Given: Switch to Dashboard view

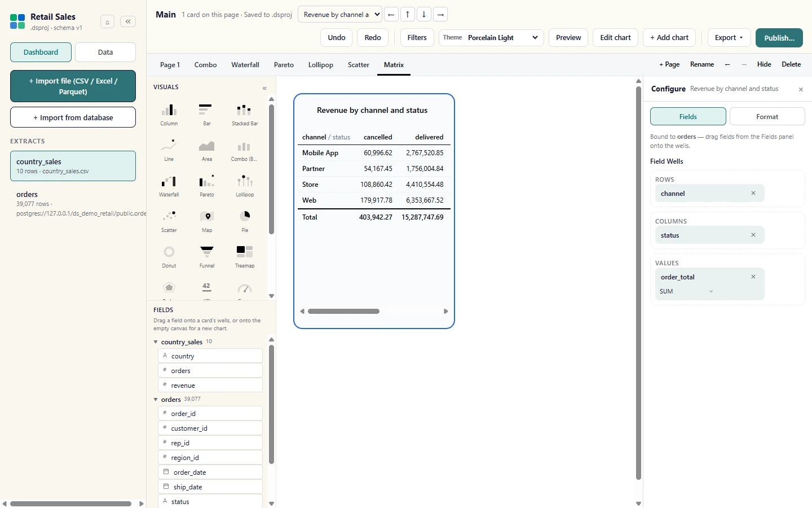Looking at the screenshot, I should pos(41,52).
